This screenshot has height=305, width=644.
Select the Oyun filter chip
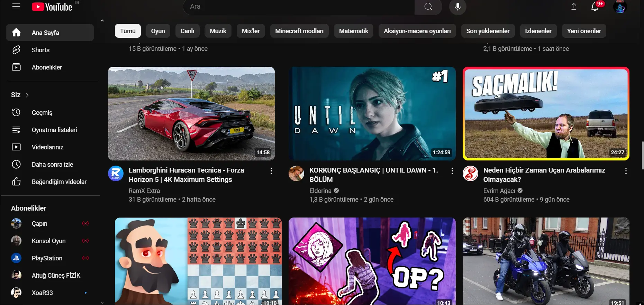pos(158,31)
